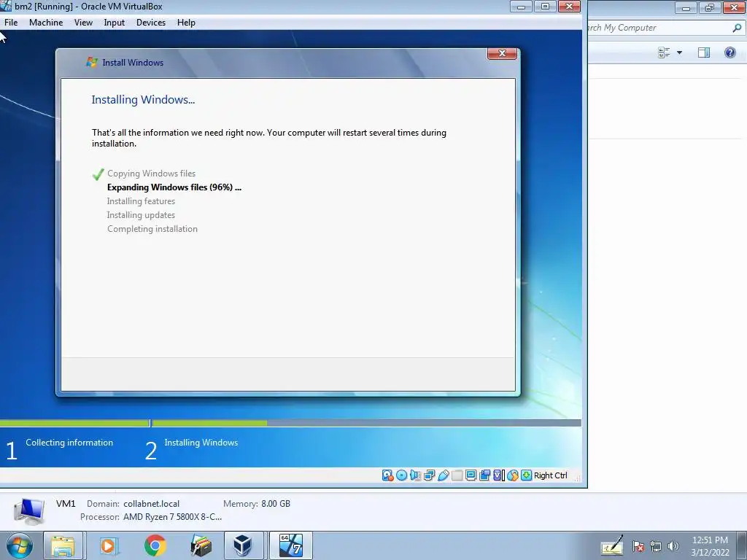
Task: Click the USB devices indicator in VirtualBox status bar
Action: (443, 475)
